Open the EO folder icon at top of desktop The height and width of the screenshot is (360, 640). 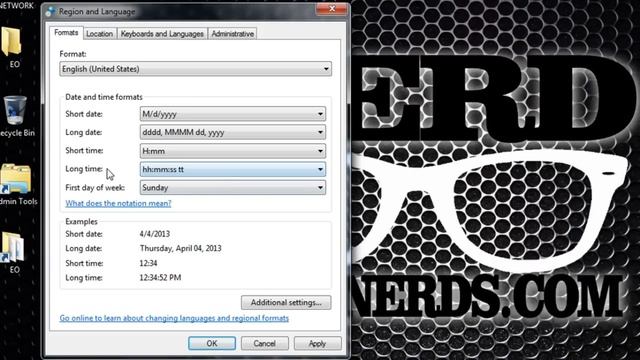[11, 42]
